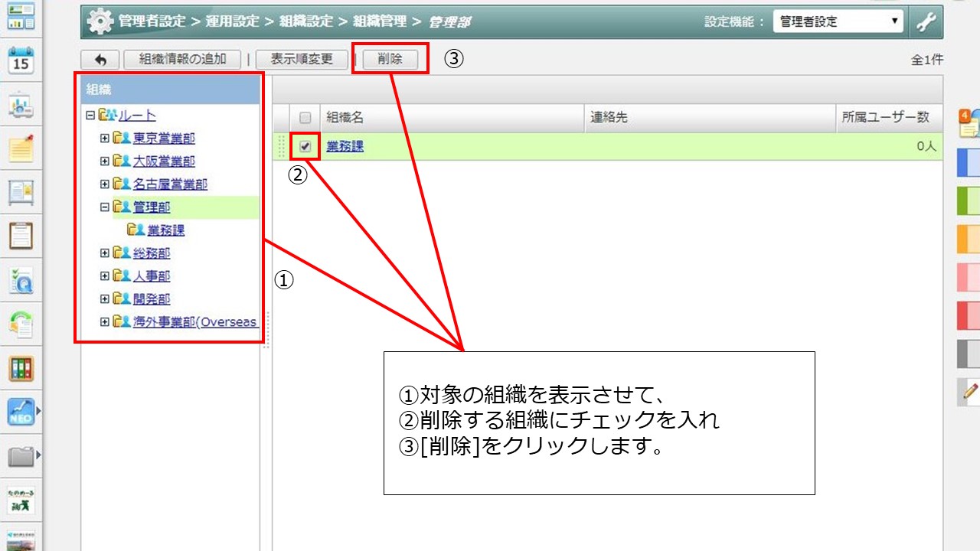This screenshot has width=980, height=551.
Task: Expand the 人事部 node
Action: 105,275
